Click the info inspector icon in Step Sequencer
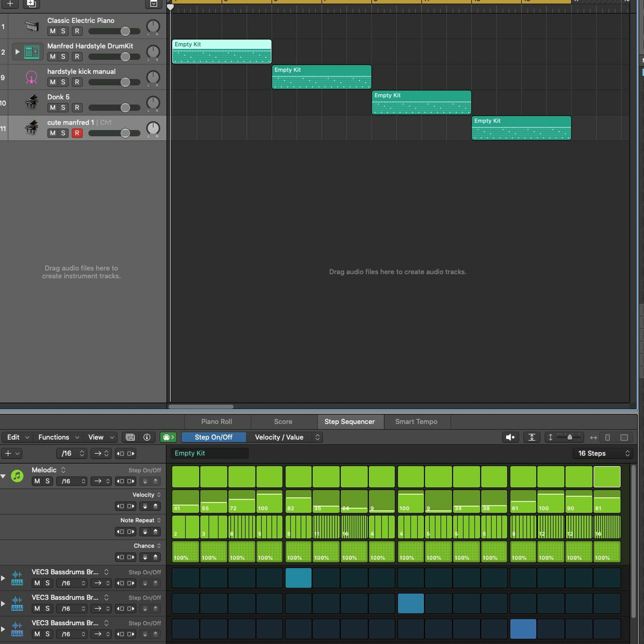644x644 pixels. click(147, 437)
